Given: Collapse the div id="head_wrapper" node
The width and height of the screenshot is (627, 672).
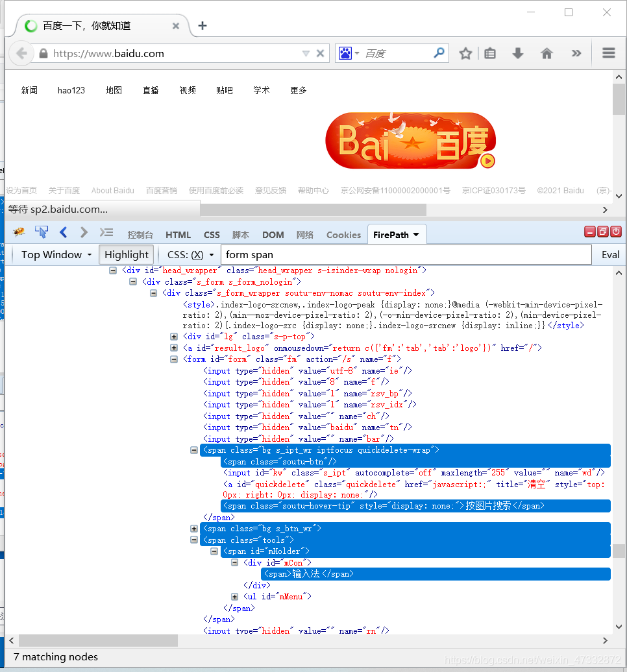Looking at the screenshot, I should 113,270.
